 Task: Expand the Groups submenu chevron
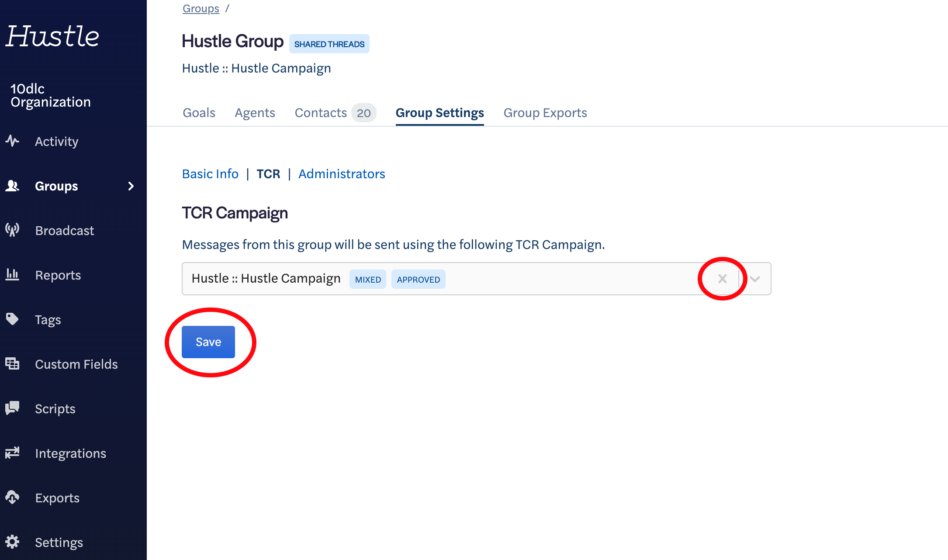pyautogui.click(x=131, y=186)
